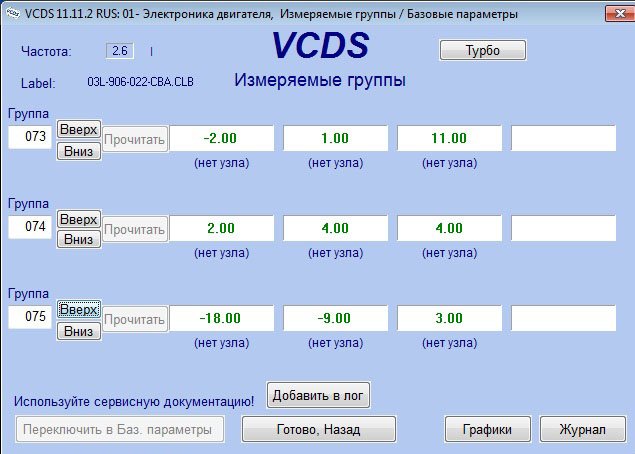Increase group 074 with Вверх
Image resolution: width=635 pixels, height=454 pixels.
[x=79, y=220]
